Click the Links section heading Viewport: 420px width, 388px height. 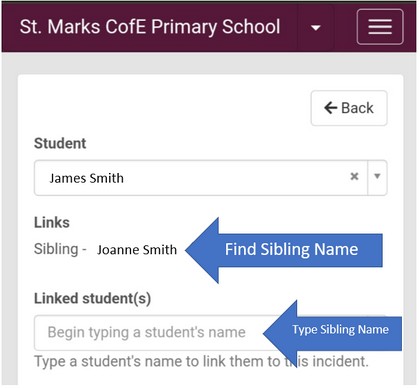(x=52, y=223)
